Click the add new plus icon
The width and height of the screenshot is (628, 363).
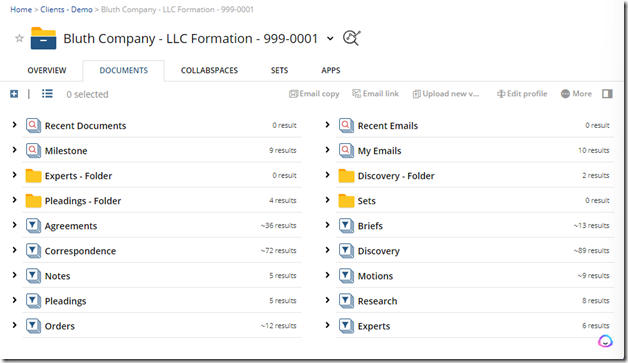point(14,94)
